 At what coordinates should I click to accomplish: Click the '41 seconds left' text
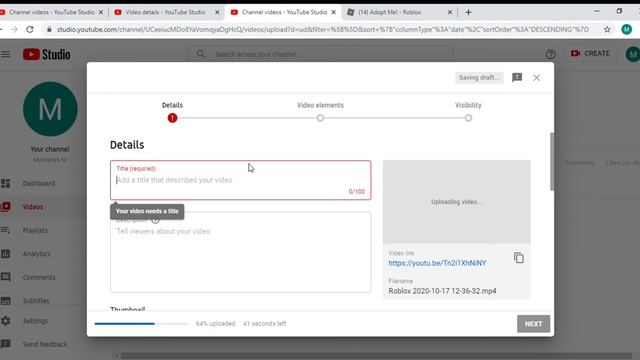click(x=264, y=324)
